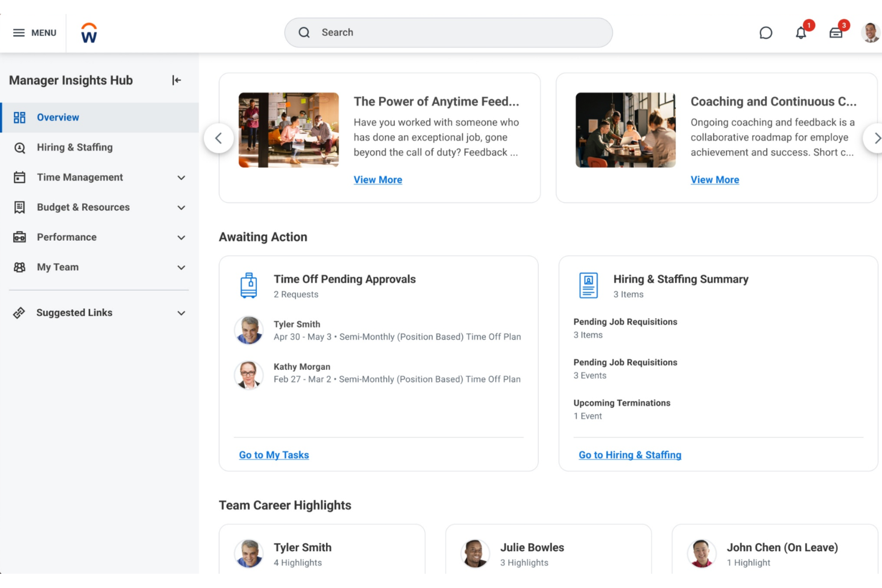Expand the Performance section
This screenshot has height=588, width=882.
pyautogui.click(x=181, y=237)
